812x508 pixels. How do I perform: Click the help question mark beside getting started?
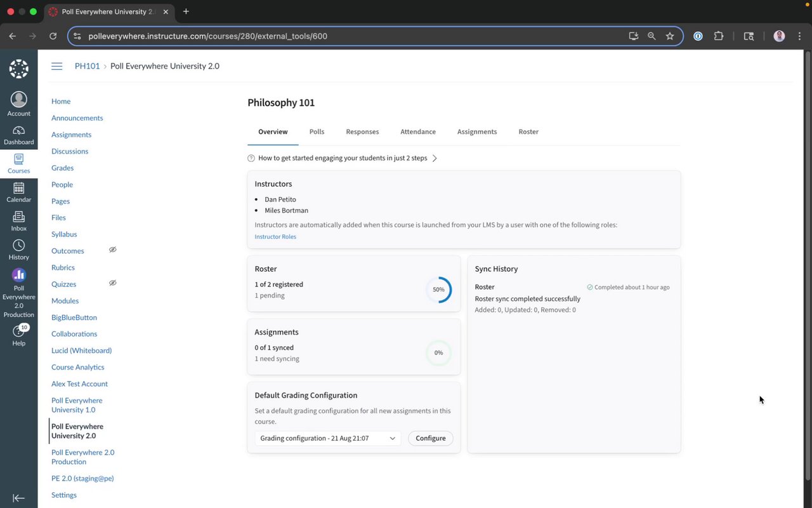click(x=251, y=158)
